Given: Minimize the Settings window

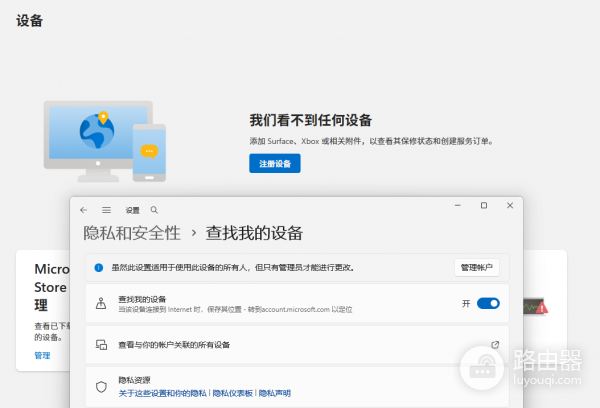Looking at the screenshot, I should tap(458, 206).
